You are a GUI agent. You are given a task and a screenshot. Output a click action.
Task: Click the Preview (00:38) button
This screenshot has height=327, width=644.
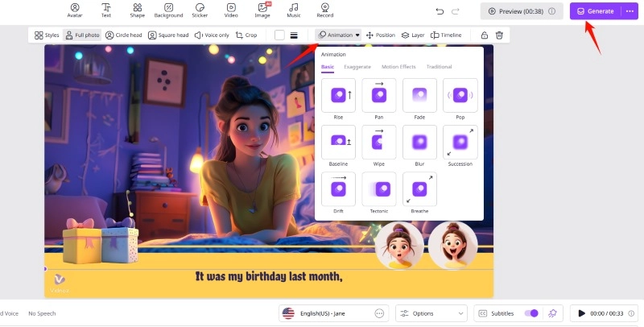(x=522, y=11)
